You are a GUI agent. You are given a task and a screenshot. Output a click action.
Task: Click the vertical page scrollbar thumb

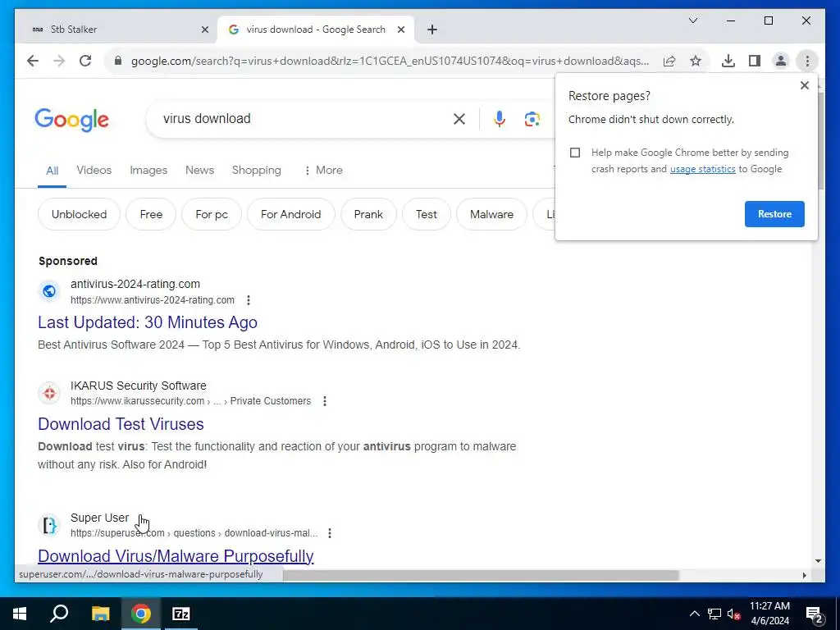tap(820, 141)
